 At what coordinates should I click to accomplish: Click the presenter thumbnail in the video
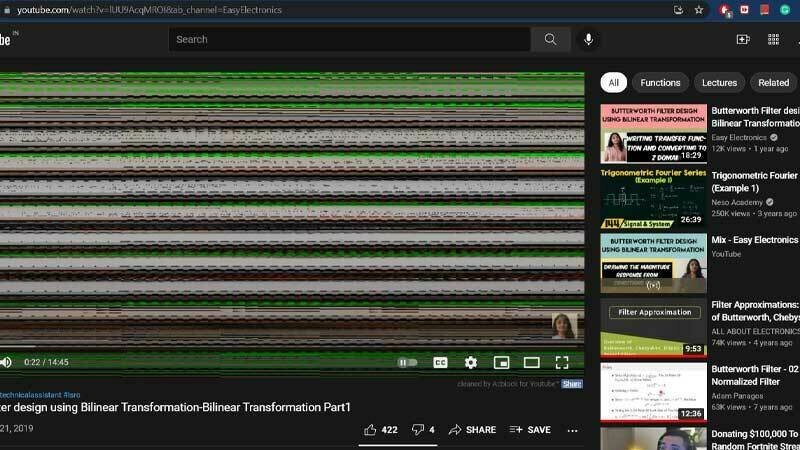pyautogui.click(x=564, y=326)
